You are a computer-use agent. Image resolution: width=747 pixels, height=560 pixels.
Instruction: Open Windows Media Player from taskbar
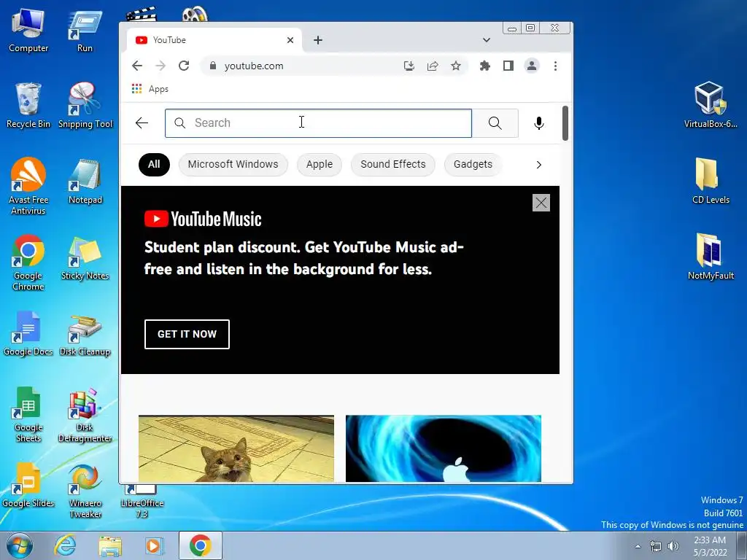153,545
